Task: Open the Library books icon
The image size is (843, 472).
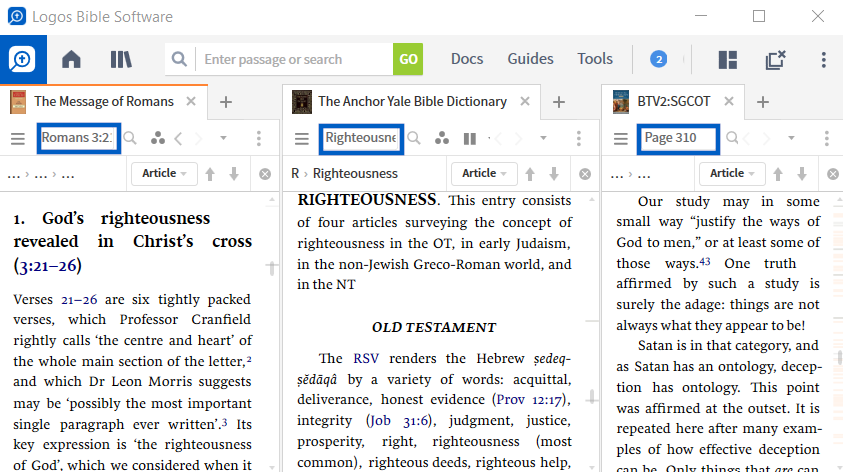Action: pos(121,59)
